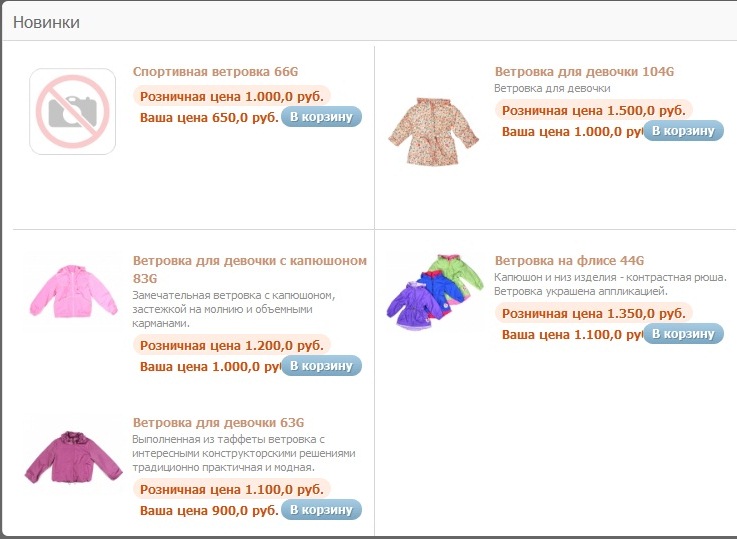Viewport: 737px width, 539px height.
Task: Open the 'Ветровка на флисе 44G' product link
Action: [569, 261]
